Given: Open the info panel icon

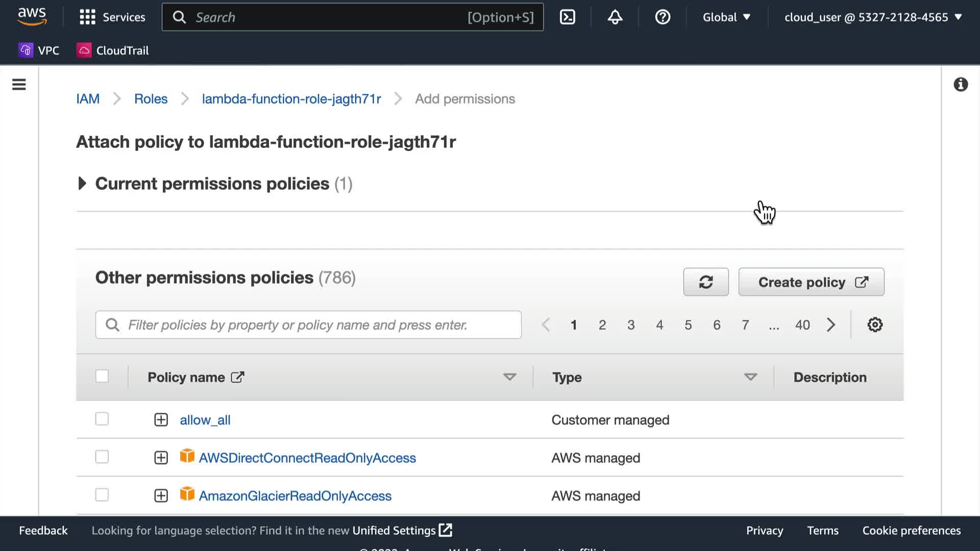Looking at the screenshot, I should [960, 84].
